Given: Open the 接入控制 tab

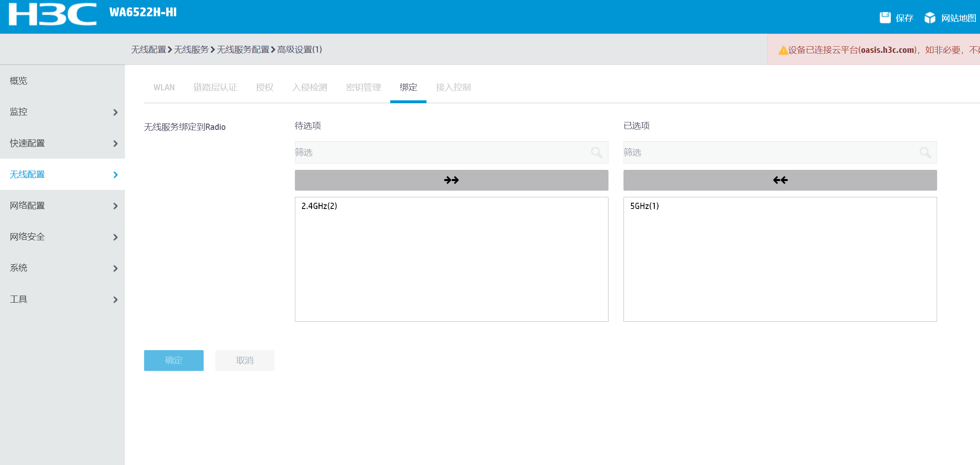Looking at the screenshot, I should pos(453,87).
